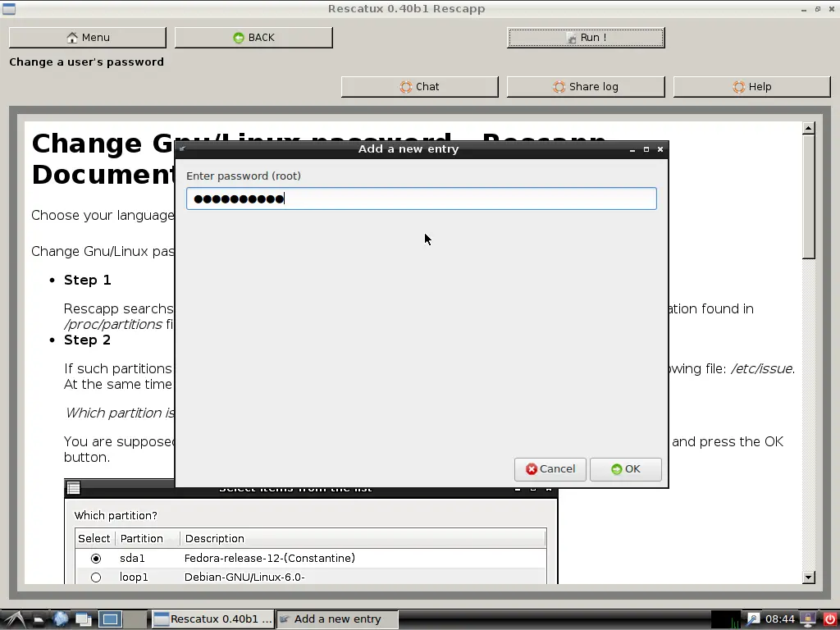
Task: Open the web browser globe icon
Action: point(61,619)
